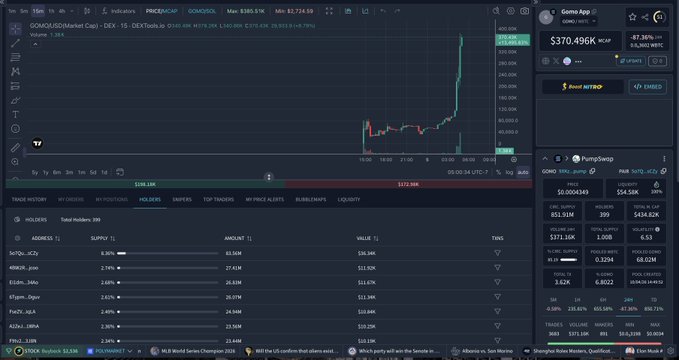Collapse the volume indicator legend
Viewport: 679px width, 360px height.
[x=36, y=44]
